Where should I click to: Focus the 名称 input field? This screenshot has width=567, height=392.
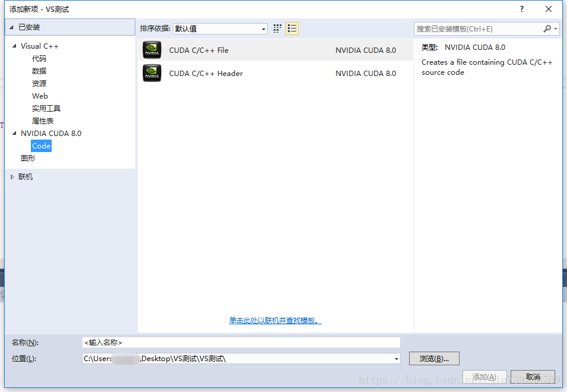pos(241,343)
